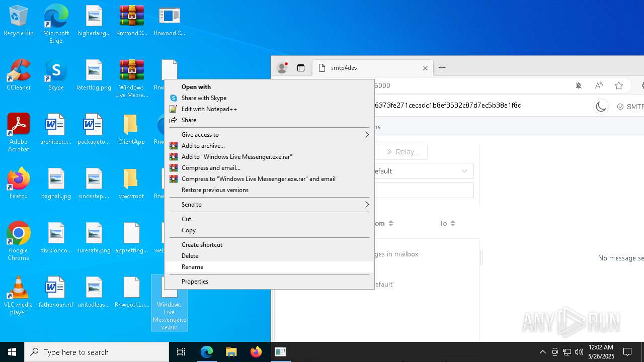Select Windows Live Messenger.exe.bin file
The width and height of the screenshot is (644, 362).
coord(170,303)
